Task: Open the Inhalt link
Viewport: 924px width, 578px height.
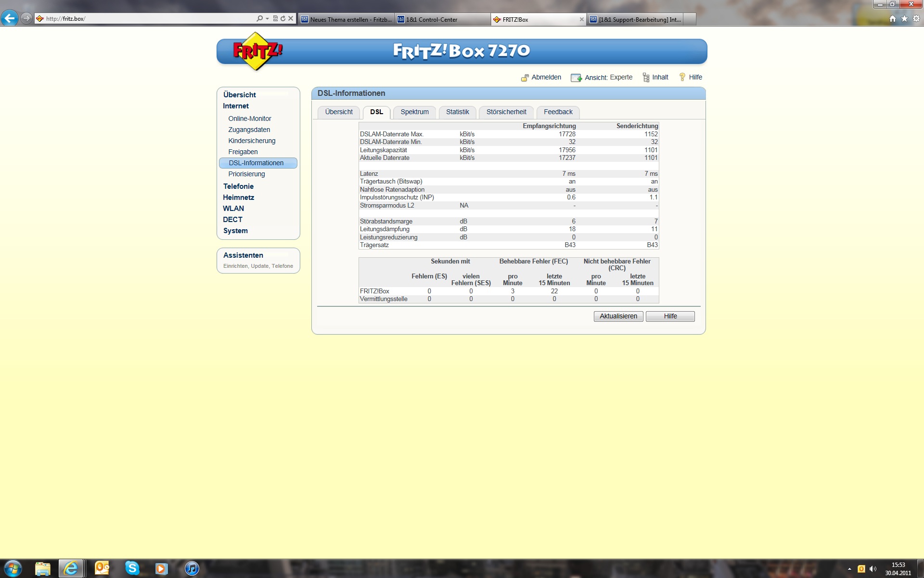Action: click(660, 78)
